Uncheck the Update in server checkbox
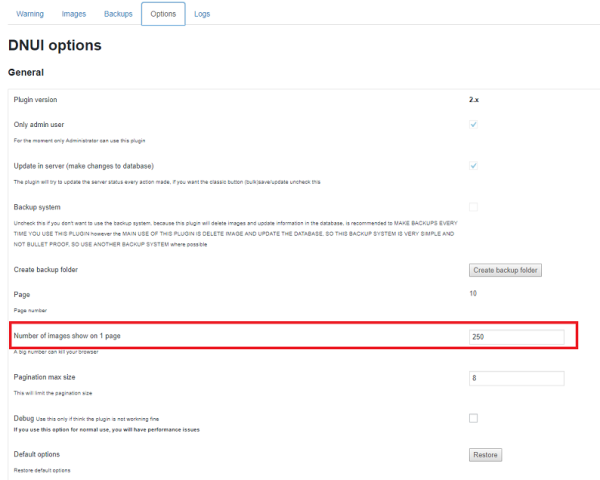This screenshot has width=600, height=480. coord(473,165)
